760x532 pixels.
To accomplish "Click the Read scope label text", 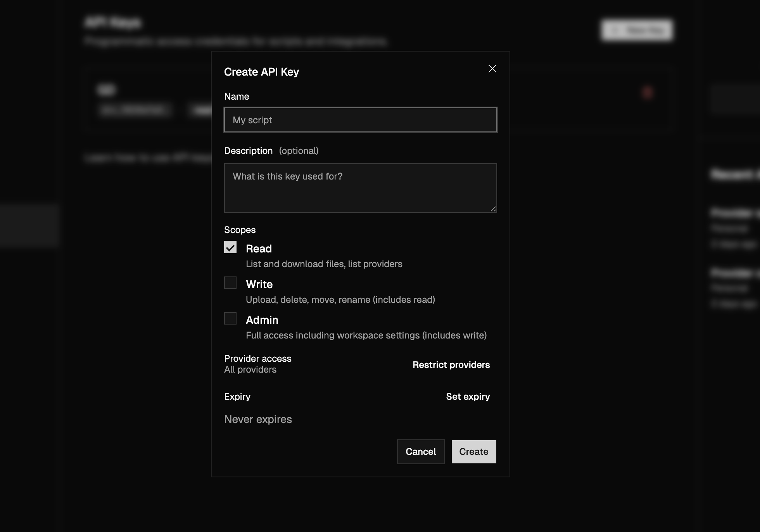I will [259, 249].
